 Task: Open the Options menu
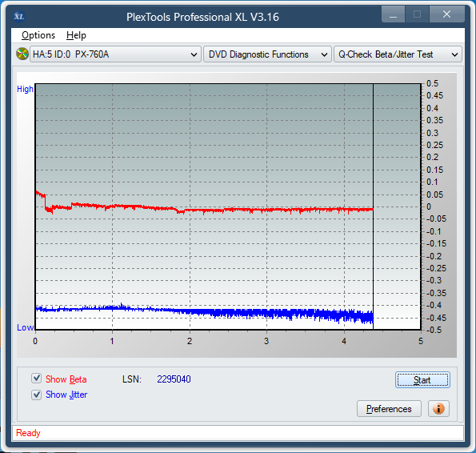tap(38, 35)
